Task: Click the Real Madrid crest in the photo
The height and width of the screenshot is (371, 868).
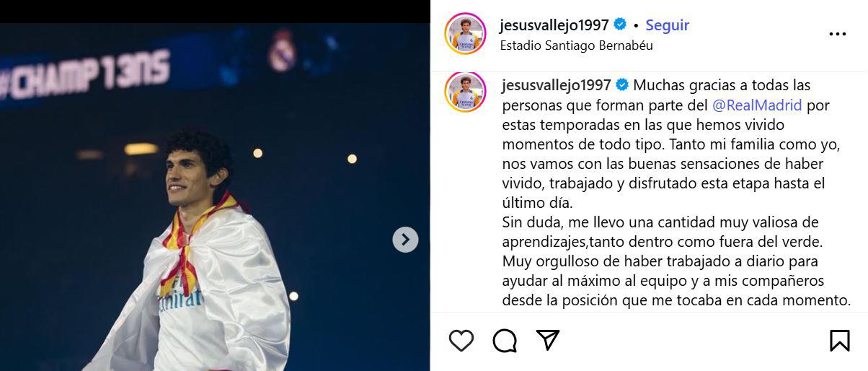Action: (282, 51)
